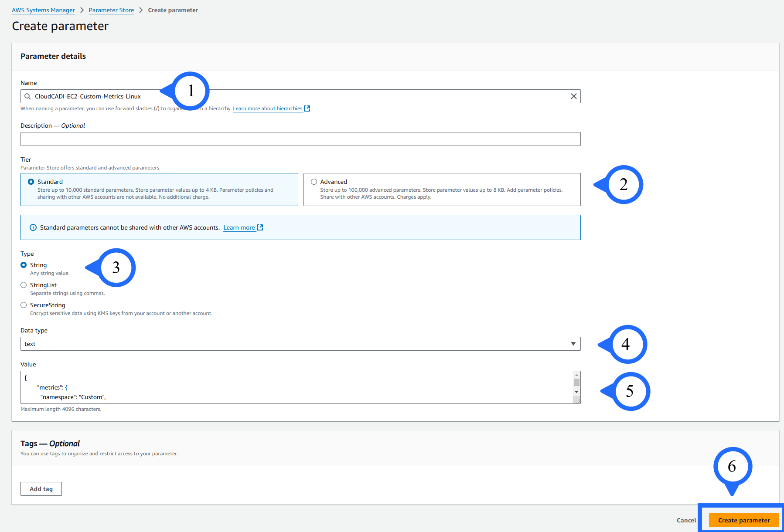Select the Advanced tier option
Screen dimensions: 784x532
[314, 182]
